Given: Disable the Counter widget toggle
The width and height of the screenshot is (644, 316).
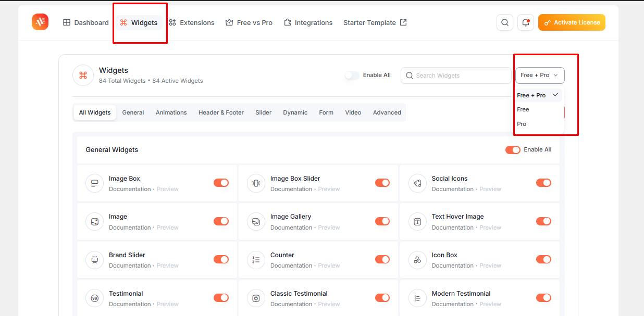Looking at the screenshot, I should tap(382, 259).
